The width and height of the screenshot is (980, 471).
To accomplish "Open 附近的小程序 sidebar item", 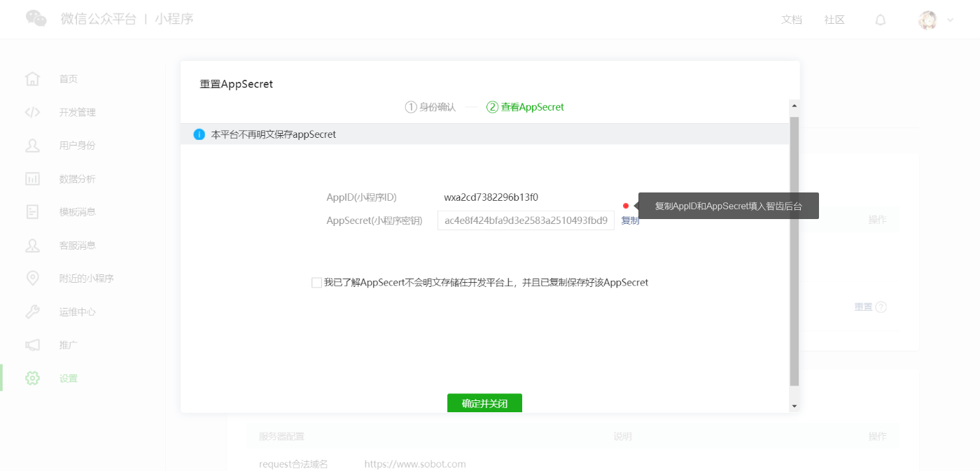I will (86, 278).
